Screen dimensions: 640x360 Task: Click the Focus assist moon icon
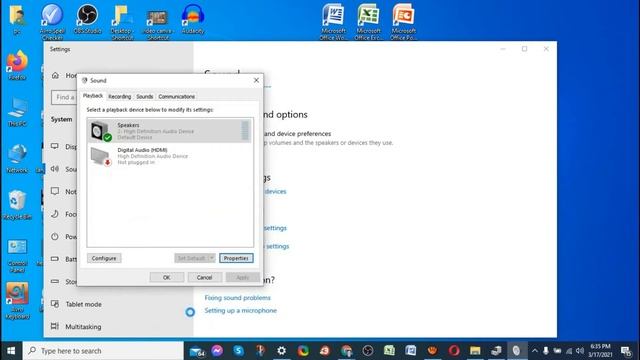coord(55,214)
